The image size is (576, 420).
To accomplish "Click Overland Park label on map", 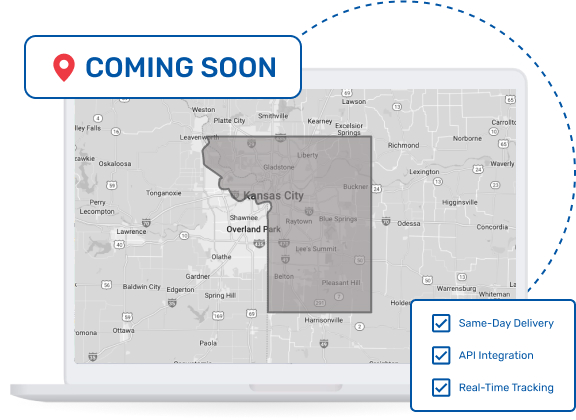I will coord(253,229).
